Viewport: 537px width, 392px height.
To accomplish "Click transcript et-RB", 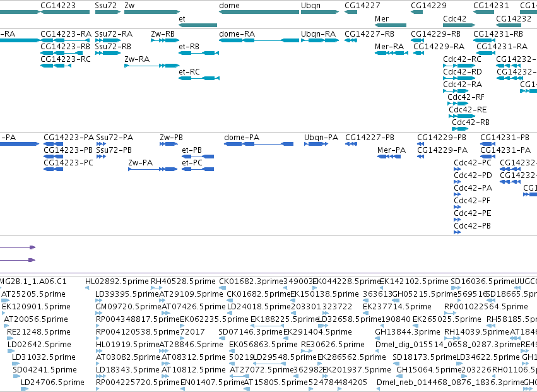I will point(199,53).
